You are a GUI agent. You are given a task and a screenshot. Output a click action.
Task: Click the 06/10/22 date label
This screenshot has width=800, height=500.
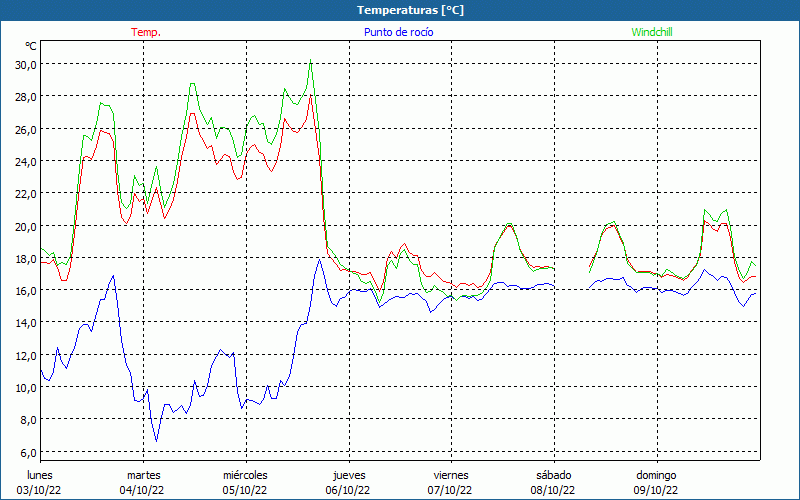pos(348,490)
